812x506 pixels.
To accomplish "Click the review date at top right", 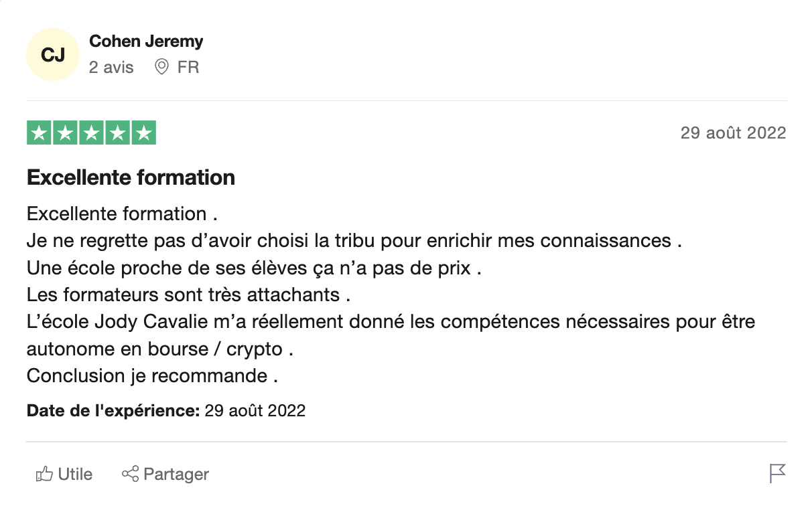I will 733,133.
